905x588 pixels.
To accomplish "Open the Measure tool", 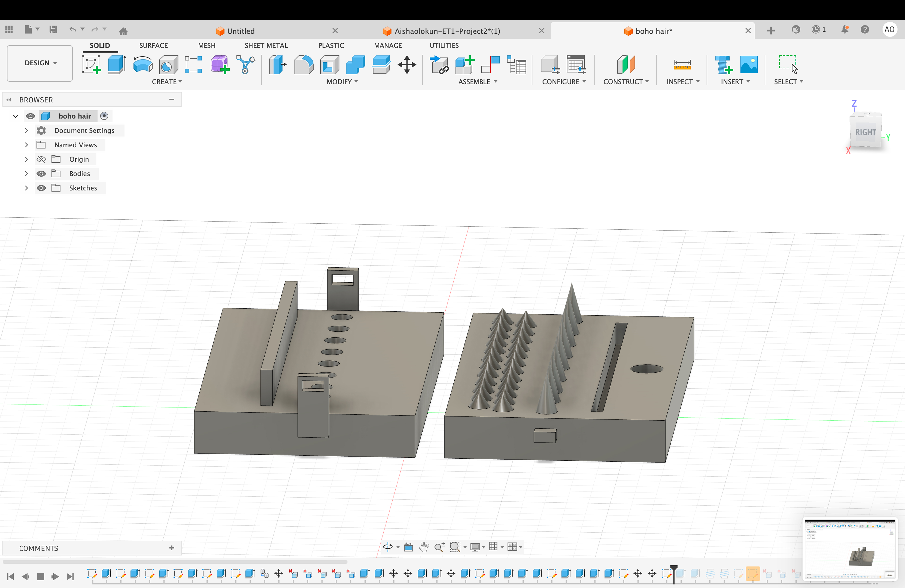I will pos(682,65).
